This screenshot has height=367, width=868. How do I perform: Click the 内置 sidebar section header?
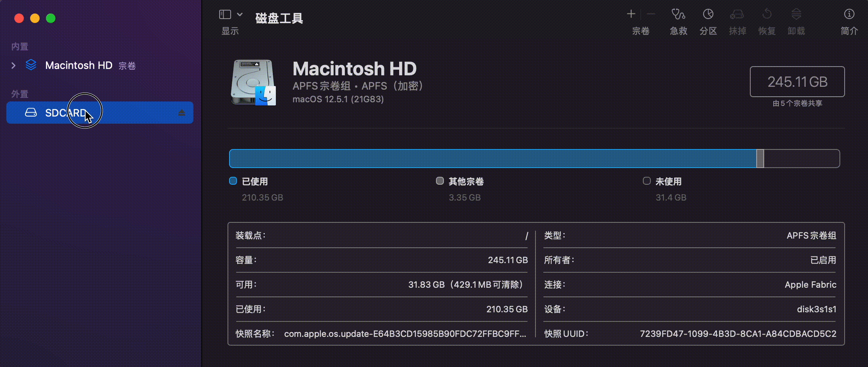(x=20, y=46)
